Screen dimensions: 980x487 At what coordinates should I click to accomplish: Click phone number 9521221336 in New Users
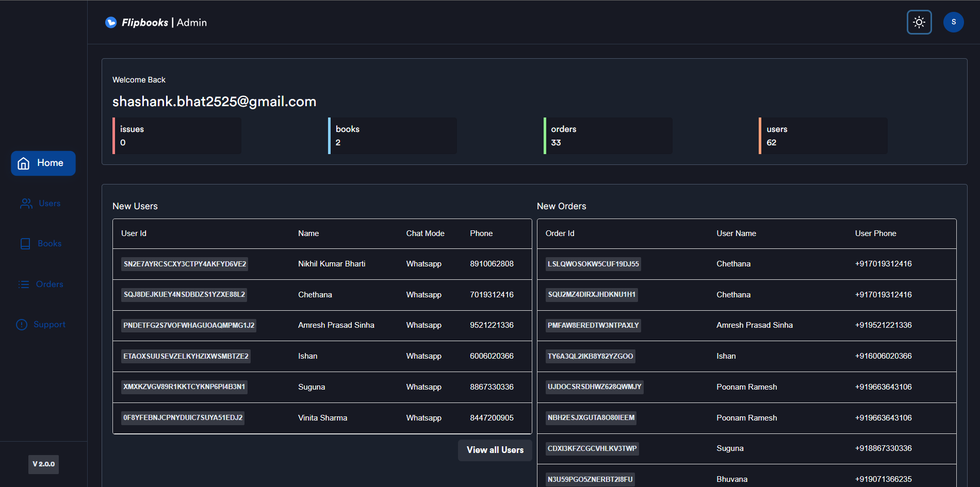tap(492, 325)
